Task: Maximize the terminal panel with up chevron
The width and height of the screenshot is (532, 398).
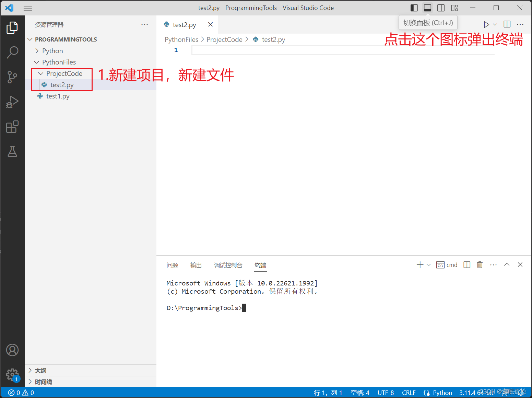Action: click(507, 265)
